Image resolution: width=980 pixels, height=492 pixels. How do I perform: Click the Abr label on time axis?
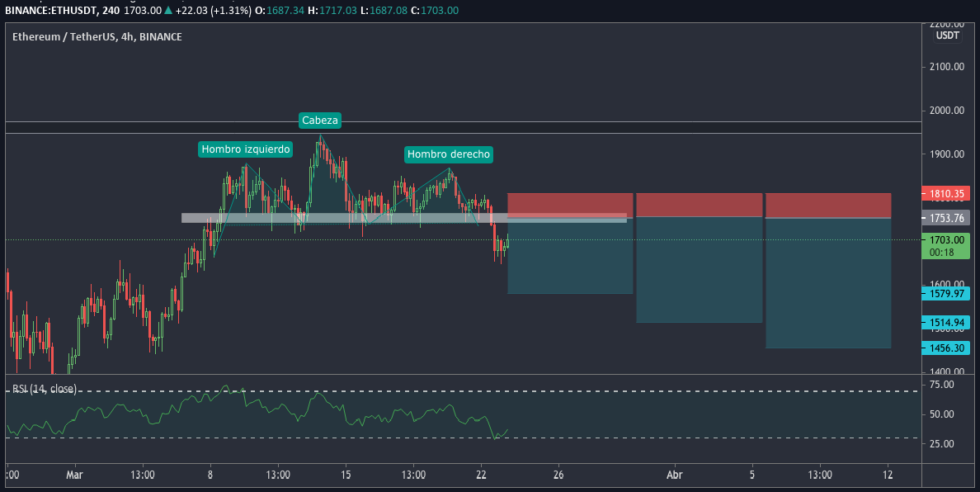coord(675,475)
